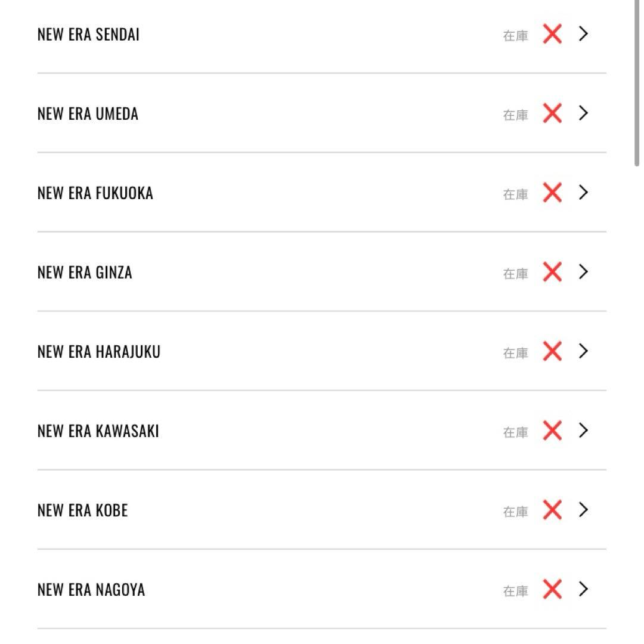644x644 pixels.
Task: Click red X stock icon for Sendai
Action: click(x=552, y=34)
